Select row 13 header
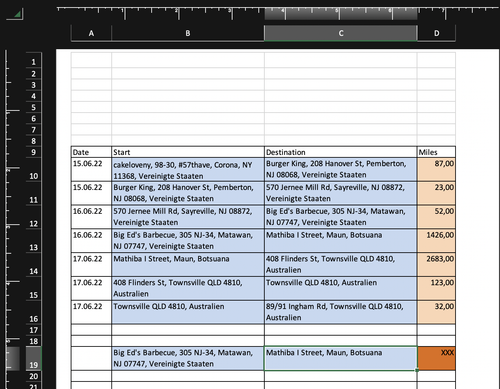This screenshot has width=500, height=389. click(x=33, y=241)
